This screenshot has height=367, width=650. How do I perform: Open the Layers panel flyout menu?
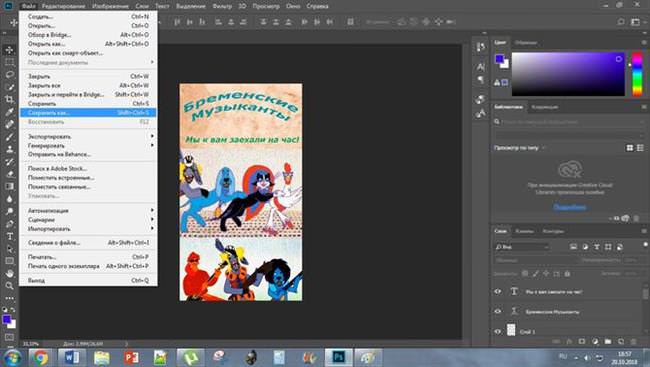644,231
